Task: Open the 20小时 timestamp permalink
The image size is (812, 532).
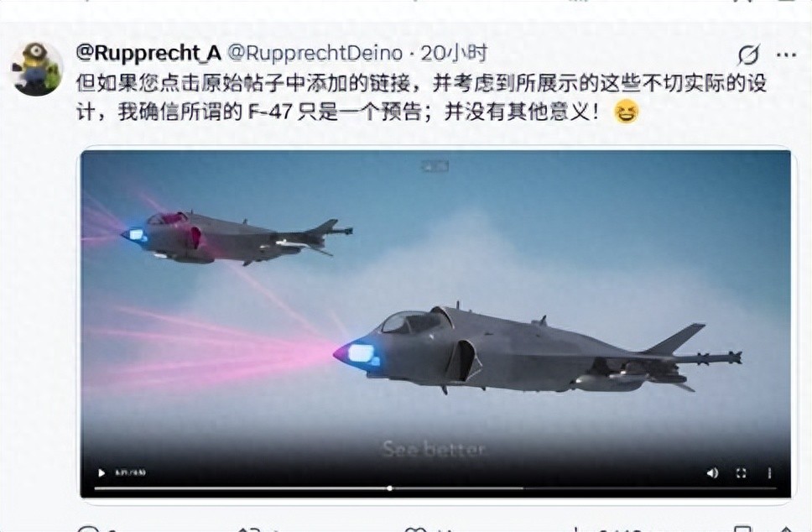Action: (454, 53)
